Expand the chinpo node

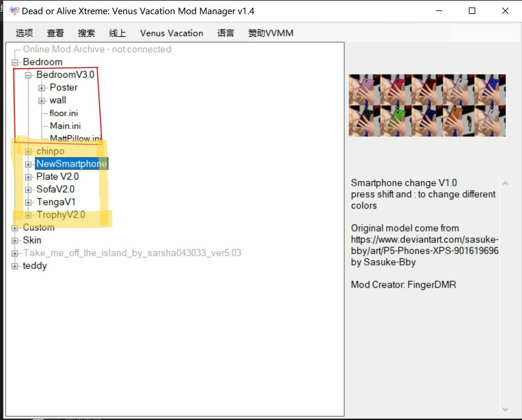click(28, 151)
